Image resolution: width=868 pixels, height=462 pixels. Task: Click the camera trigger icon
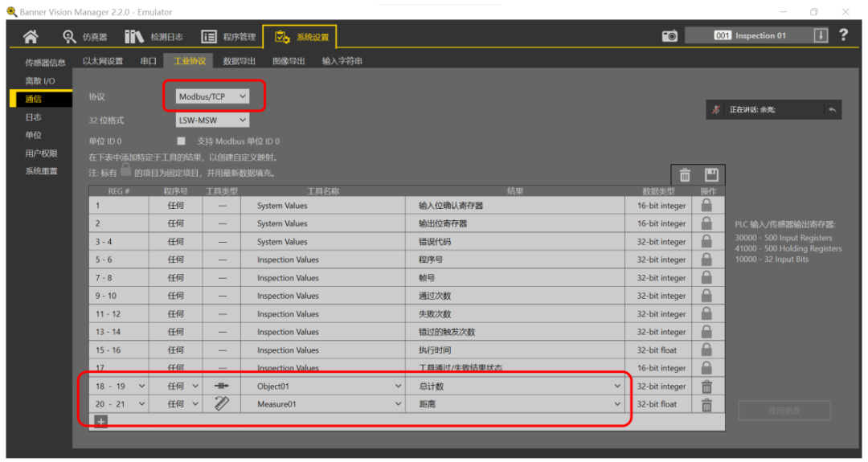669,36
